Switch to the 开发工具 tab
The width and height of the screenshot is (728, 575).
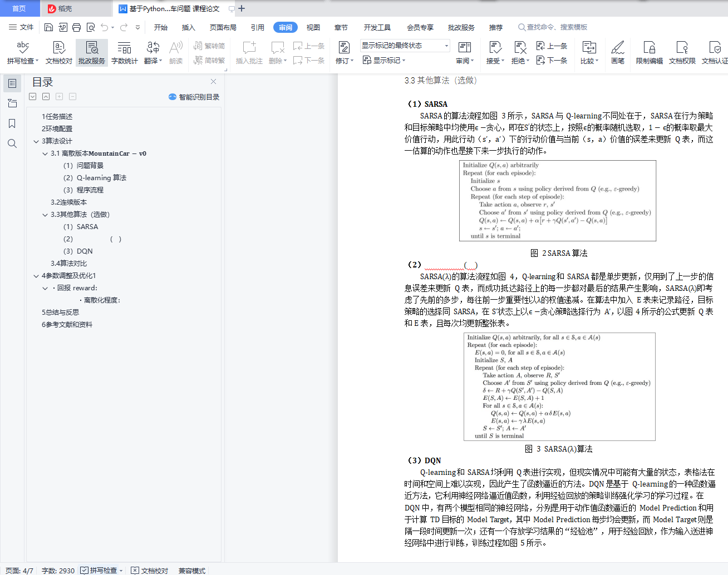(377, 27)
